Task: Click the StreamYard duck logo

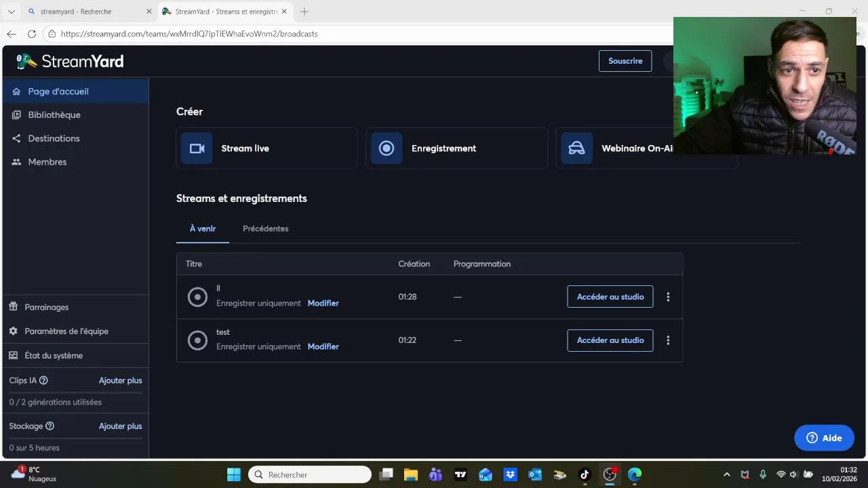Action: click(27, 62)
